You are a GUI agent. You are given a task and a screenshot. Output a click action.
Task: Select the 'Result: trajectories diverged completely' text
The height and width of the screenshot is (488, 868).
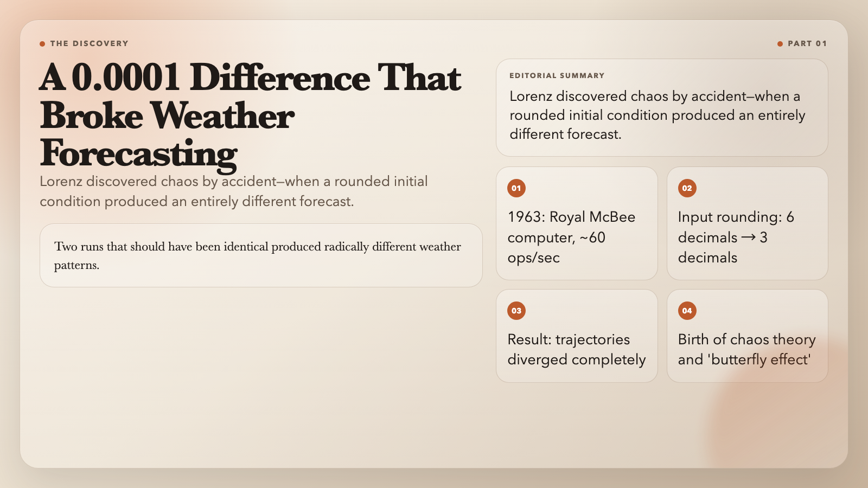(577, 350)
